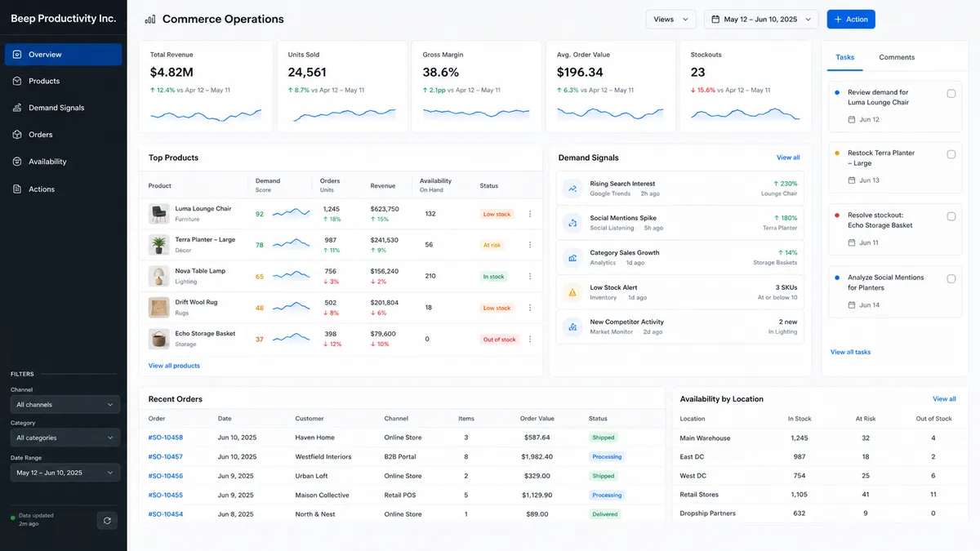Click the Luma Lounge Chair product thumbnail

(x=158, y=214)
